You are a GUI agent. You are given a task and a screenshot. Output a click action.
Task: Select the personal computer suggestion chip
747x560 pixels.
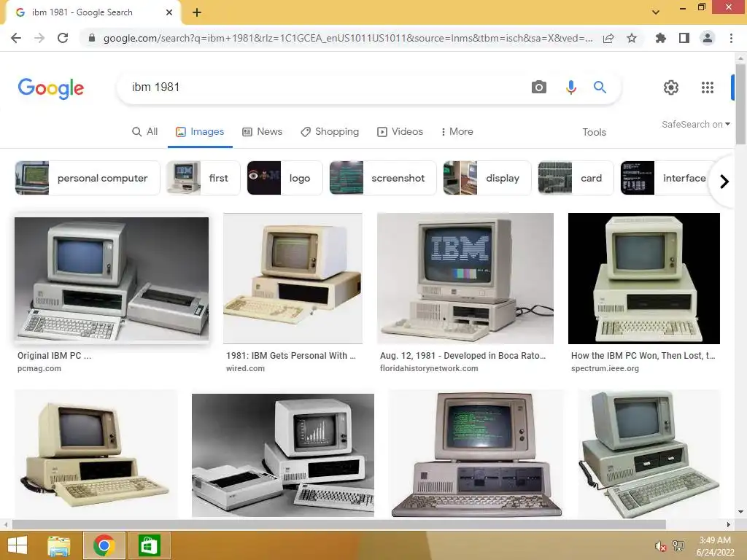88,178
